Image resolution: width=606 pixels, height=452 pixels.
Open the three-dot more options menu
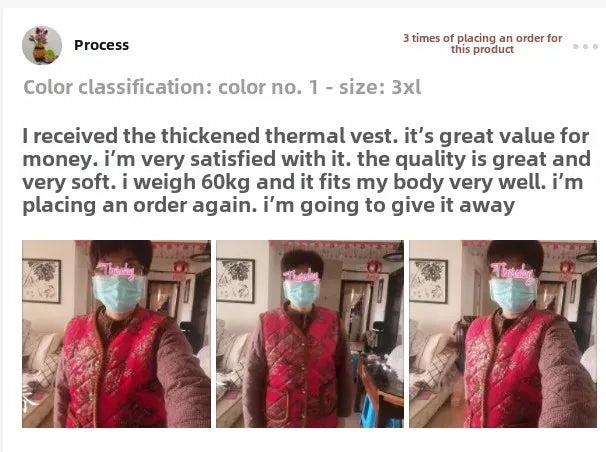(585, 46)
